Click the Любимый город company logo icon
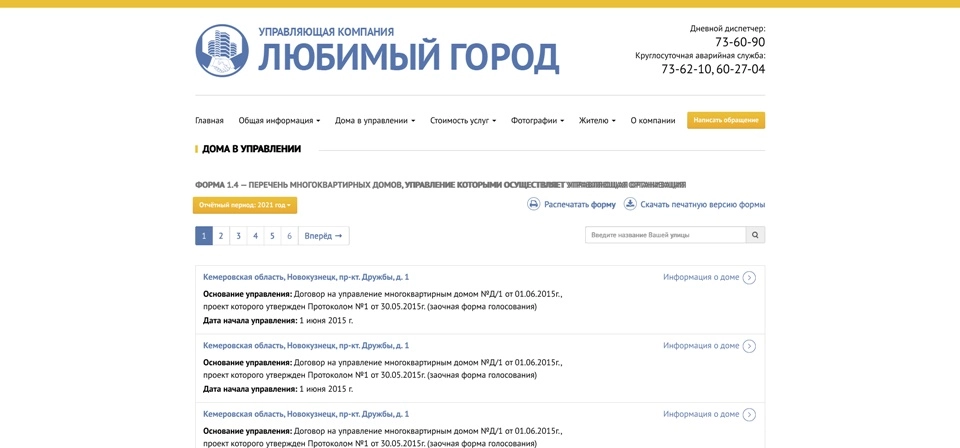The height and width of the screenshot is (448, 960). click(x=222, y=51)
